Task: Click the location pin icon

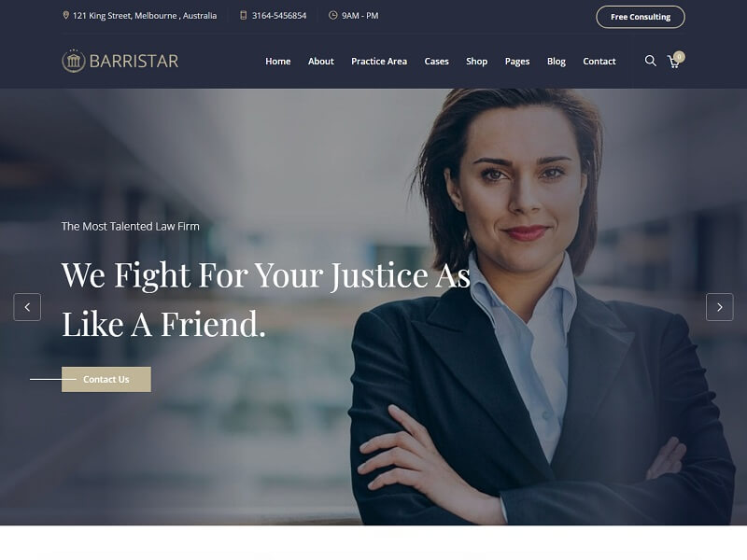Action: tap(65, 15)
